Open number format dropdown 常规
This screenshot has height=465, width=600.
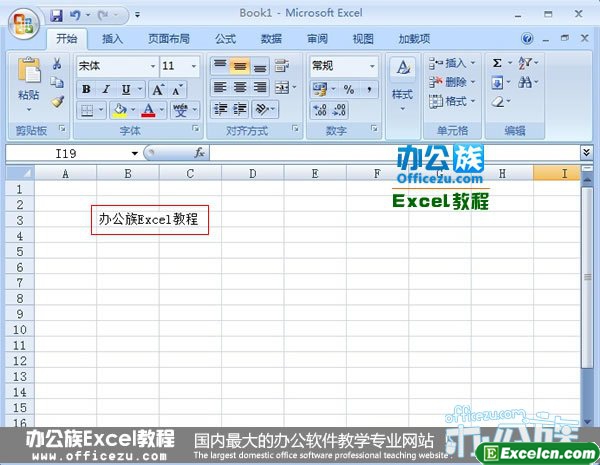pos(372,66)
